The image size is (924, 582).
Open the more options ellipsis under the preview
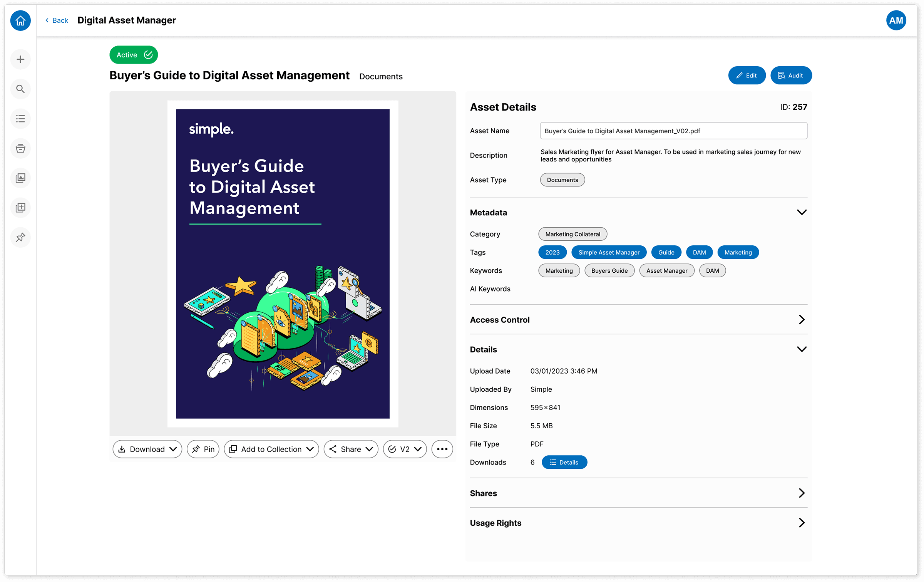point(442,449)
